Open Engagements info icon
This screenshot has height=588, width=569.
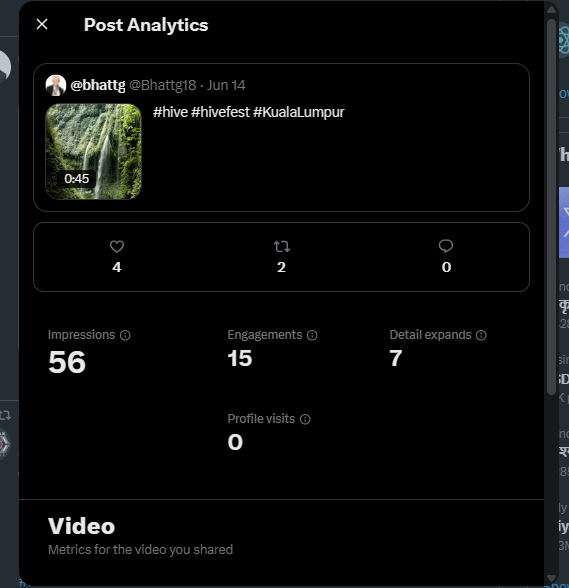(x=312, y=335)
